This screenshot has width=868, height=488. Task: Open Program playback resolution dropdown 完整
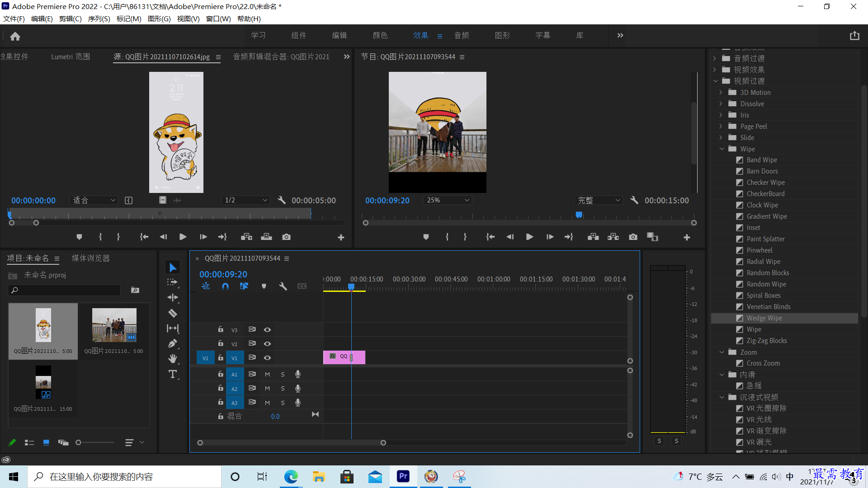(598, 200)
